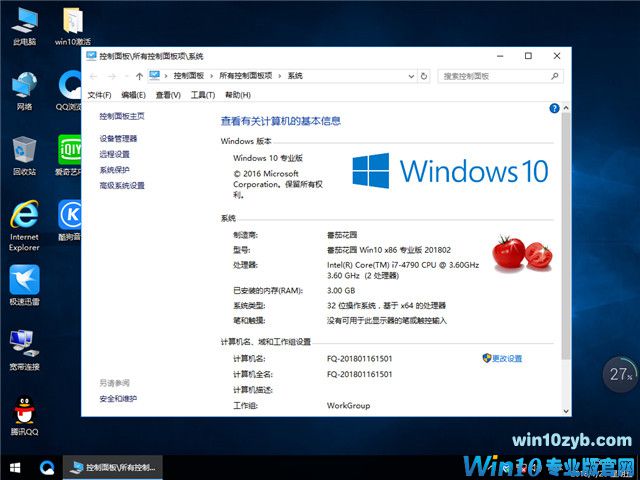The width and height of the screenshot is (640, 480).
Task: Open the 极速迅雷 desktop icon
Action: click(x=24, y=285)
